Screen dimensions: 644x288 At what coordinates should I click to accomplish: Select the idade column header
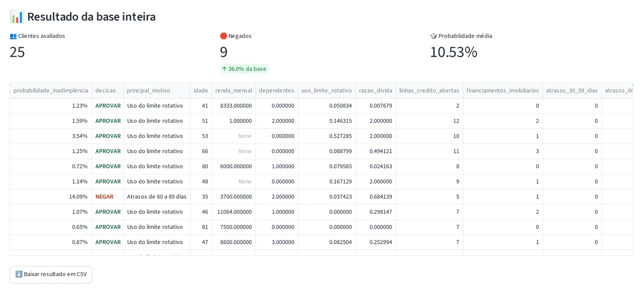click(x=201, y=91)
